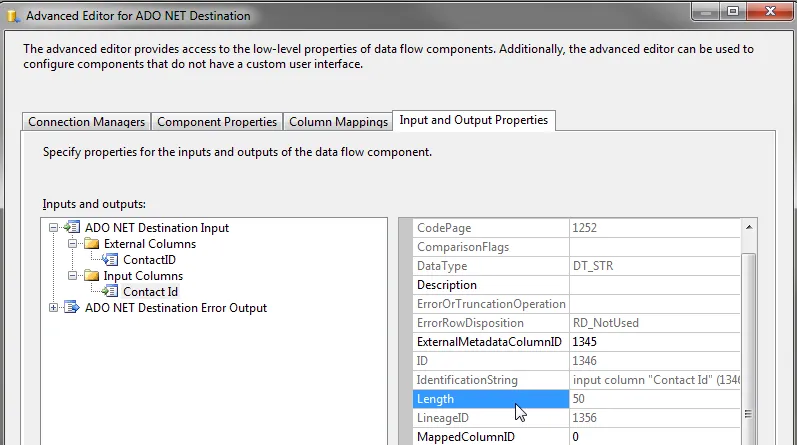The image size is (797, 445).
Task: Select the Input and Output Properties tab
Action: (x=474, y=120)
